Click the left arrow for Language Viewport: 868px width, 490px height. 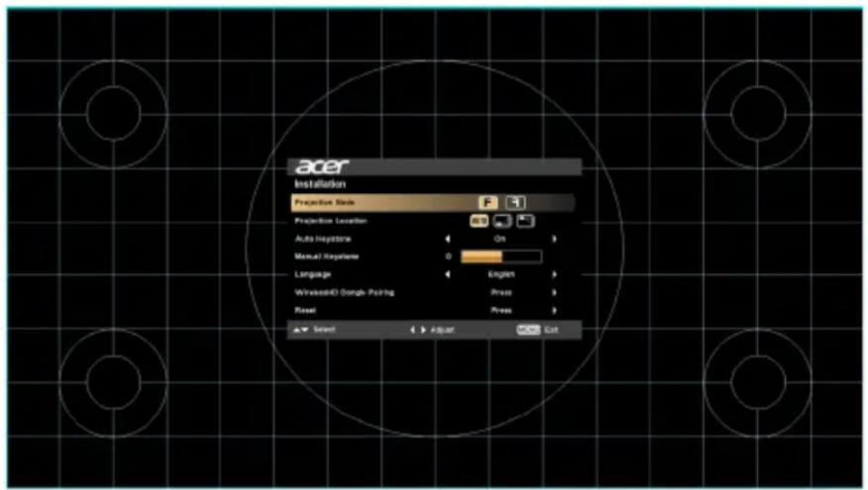(447, 274)
